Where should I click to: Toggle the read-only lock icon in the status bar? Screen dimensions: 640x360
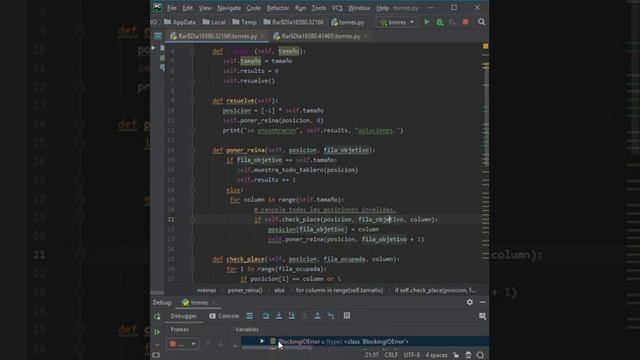[x=456, y=355]
